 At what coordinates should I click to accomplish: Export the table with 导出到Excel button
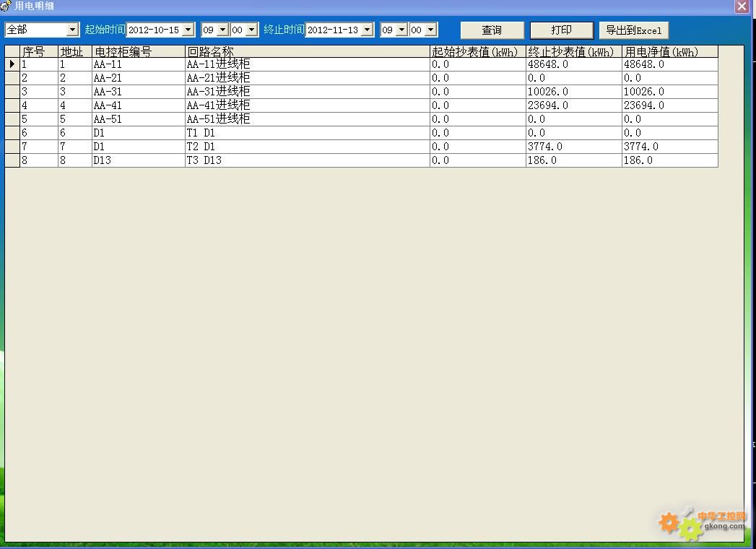point(633,30)
